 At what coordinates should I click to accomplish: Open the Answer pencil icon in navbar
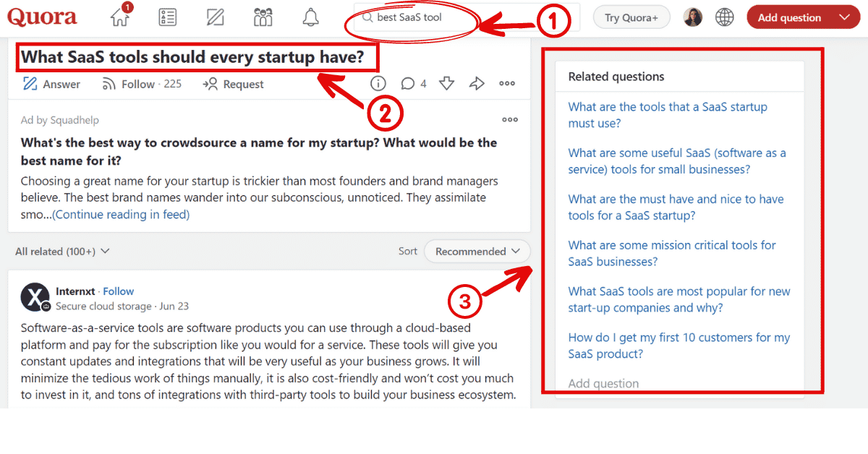click(x=216, y=17)
